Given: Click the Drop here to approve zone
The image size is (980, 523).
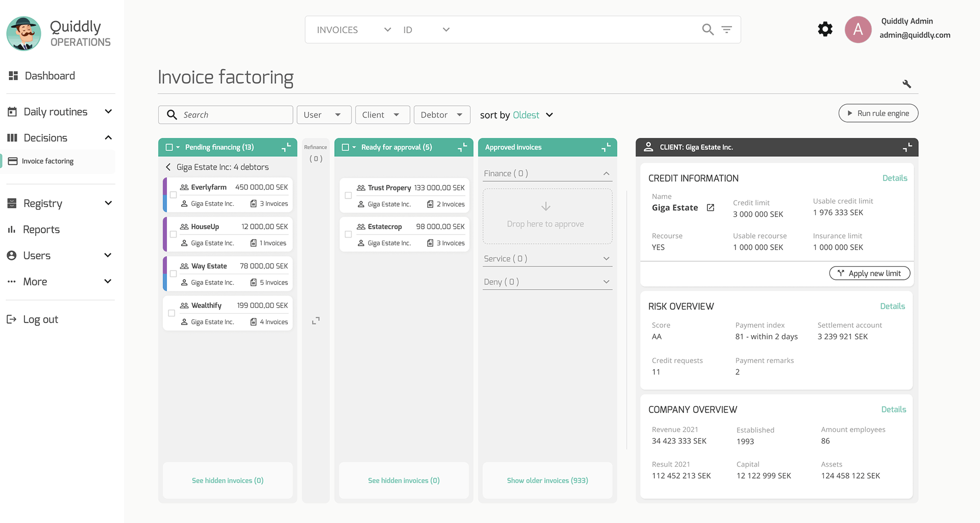Looking at the screenshot, I should [x=547, y=216].
